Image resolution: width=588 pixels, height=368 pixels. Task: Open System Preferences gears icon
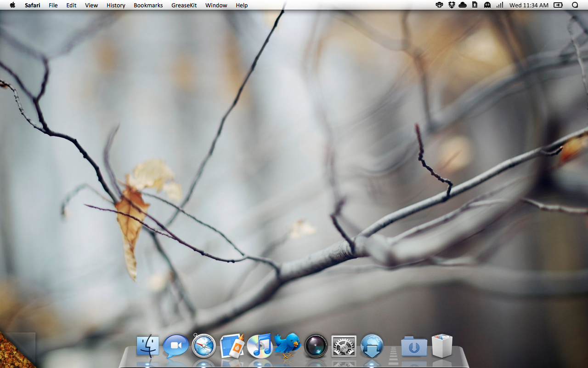(344, 346)
